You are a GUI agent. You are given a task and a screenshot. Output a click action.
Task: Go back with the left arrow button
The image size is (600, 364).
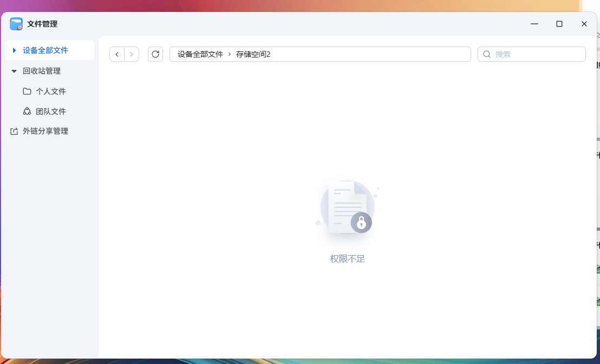click(117, 54)
